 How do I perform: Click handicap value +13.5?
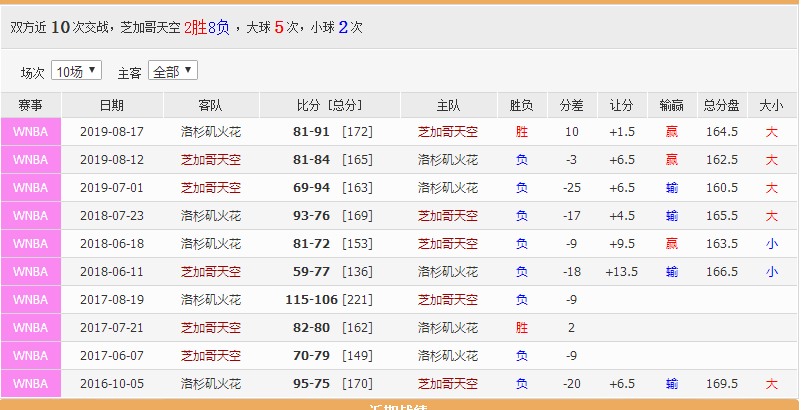point(622,271)
